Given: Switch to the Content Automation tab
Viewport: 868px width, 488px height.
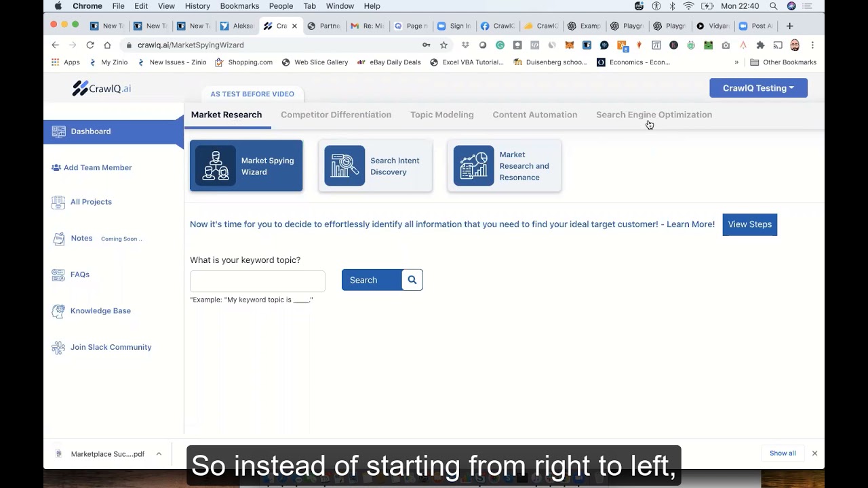Looking at the screenshot, I should click(534, 115).
